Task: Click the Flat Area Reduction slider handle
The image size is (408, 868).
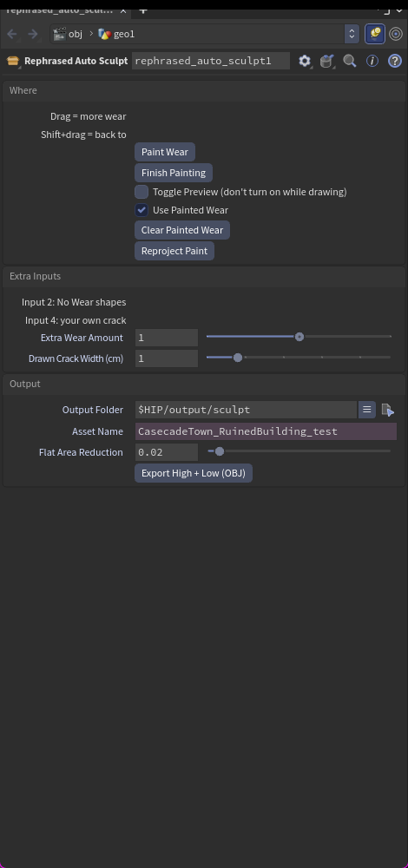Action: (x=220, y=451)
